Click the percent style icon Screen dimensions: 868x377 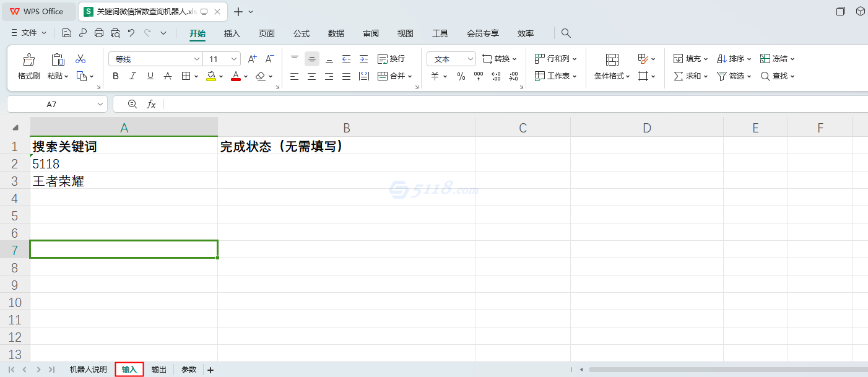tap(461, 76)
